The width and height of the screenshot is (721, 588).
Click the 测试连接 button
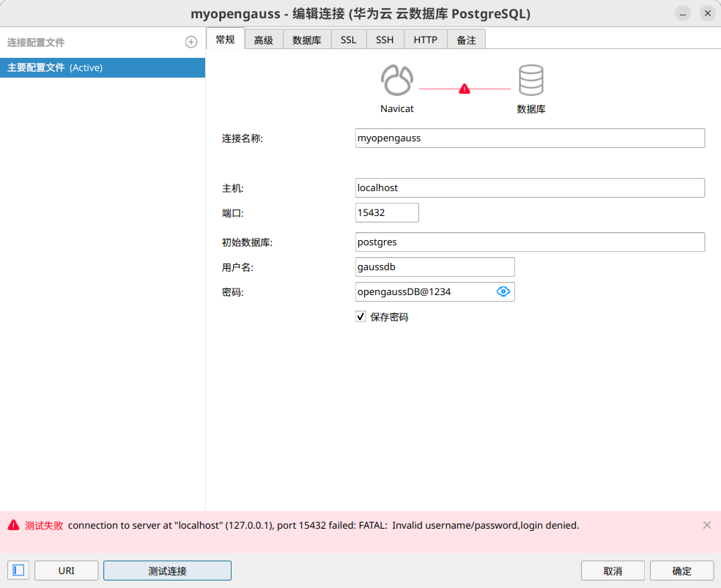[167, 570]
